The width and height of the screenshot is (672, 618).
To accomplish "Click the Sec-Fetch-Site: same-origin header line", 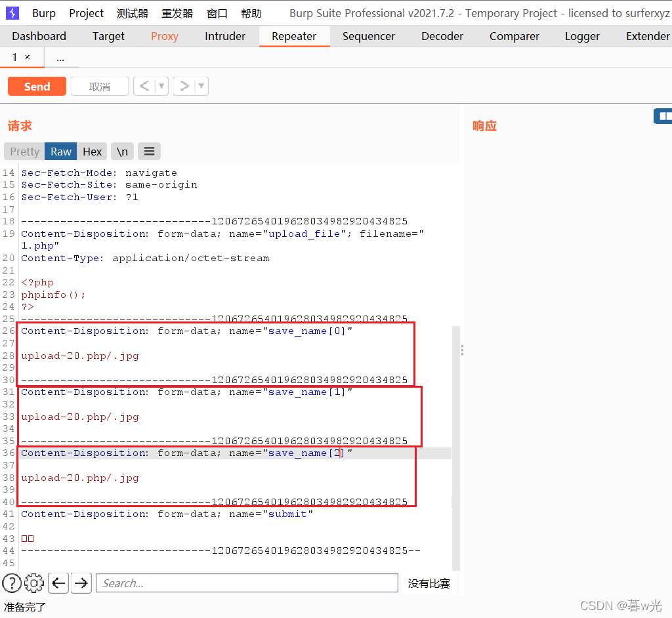I will coord(110,185).
